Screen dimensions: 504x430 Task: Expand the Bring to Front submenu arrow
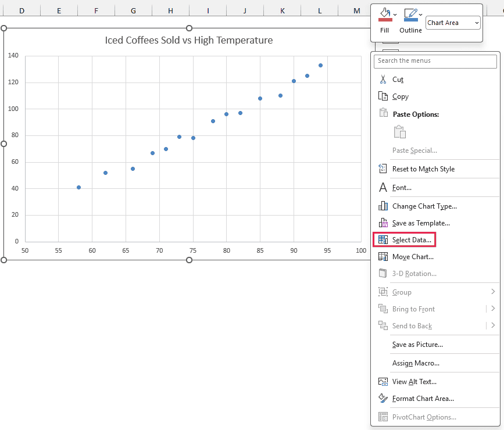click(493, 309)
